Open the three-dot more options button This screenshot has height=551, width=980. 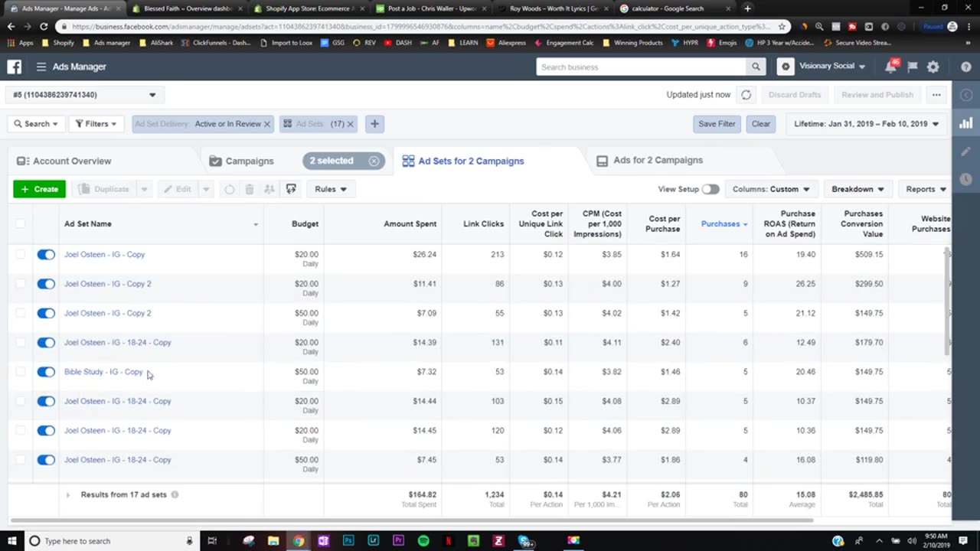point(936,95)
